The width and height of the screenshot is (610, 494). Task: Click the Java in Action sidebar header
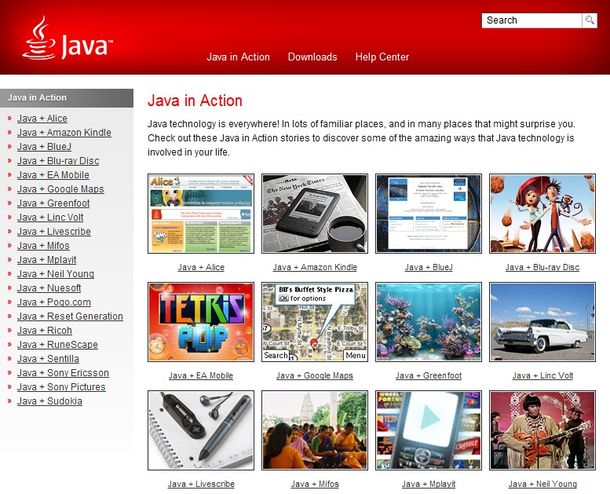point(67,98)
